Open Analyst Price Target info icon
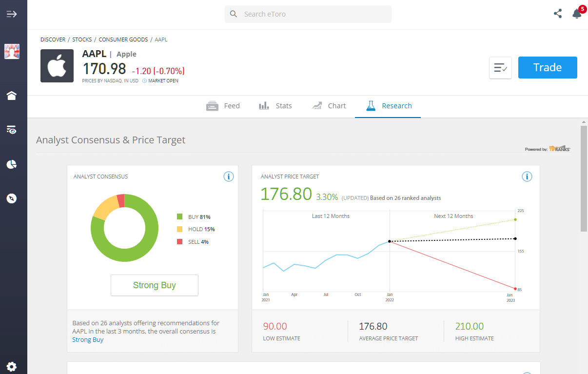 tap(527, 177)
